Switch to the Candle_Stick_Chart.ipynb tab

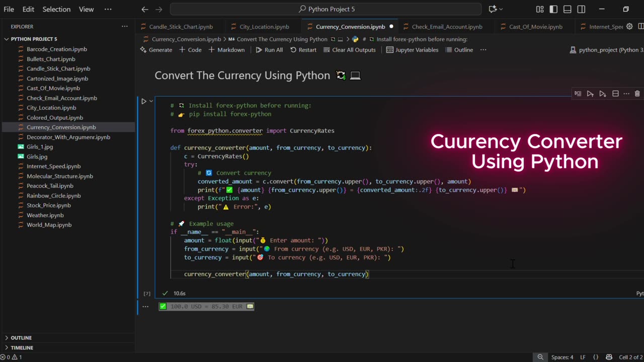pyautogui.click(x=181, y=27)
